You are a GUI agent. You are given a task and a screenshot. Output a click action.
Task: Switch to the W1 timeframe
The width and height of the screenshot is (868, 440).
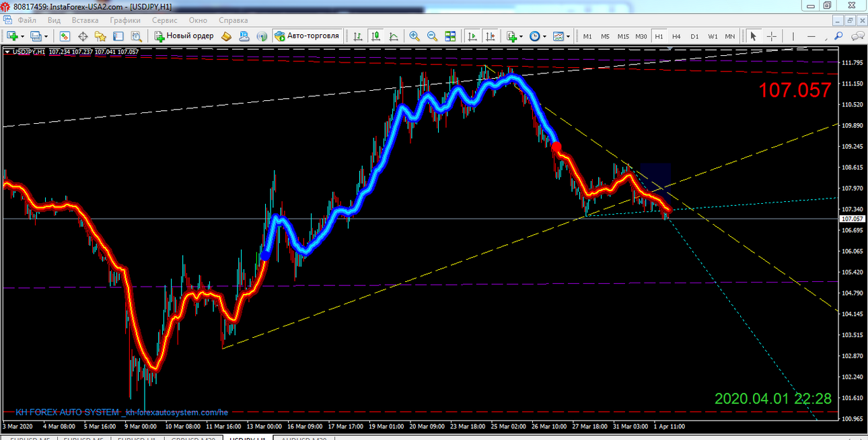click(712, 36)
